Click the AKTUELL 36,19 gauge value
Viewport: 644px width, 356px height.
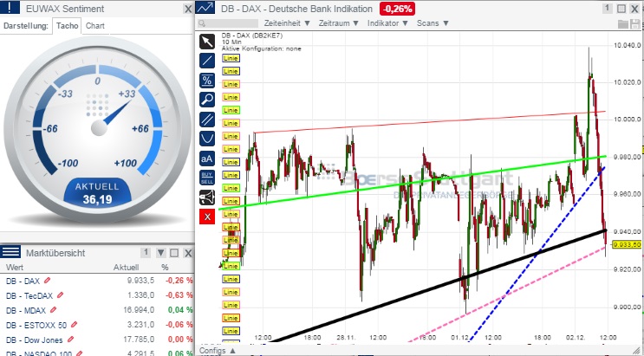(x=97, y=193)
